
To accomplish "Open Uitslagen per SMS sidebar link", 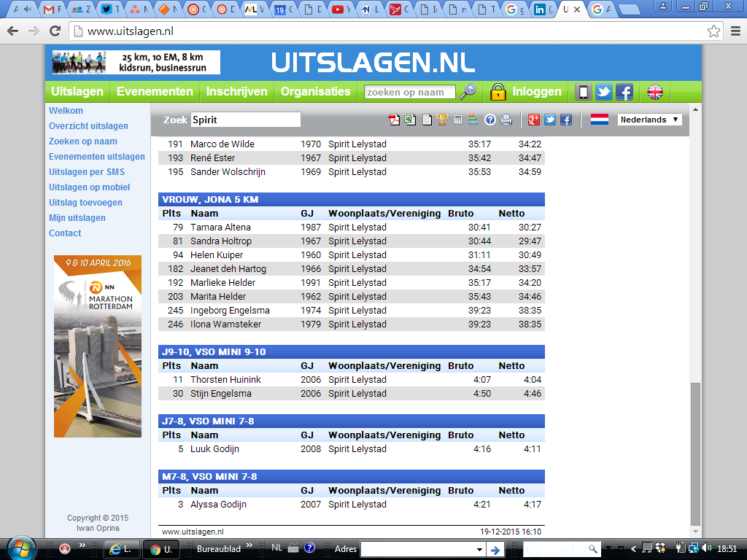I will tap(87, 172).
